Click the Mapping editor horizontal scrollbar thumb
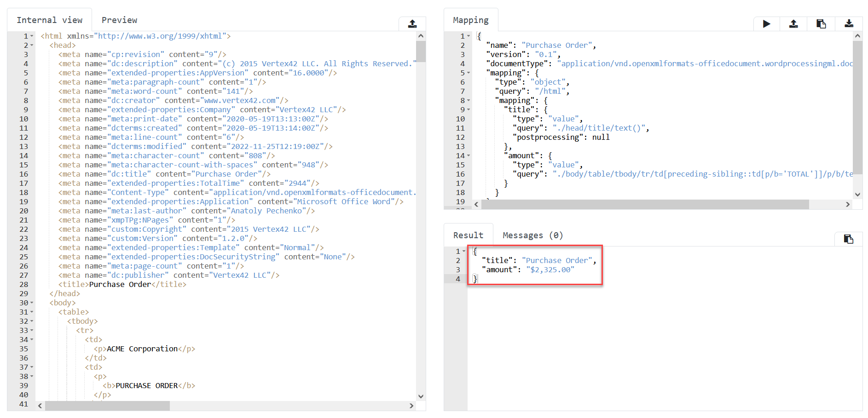Viewport: 868px width, 418px height. click(645, 204)
